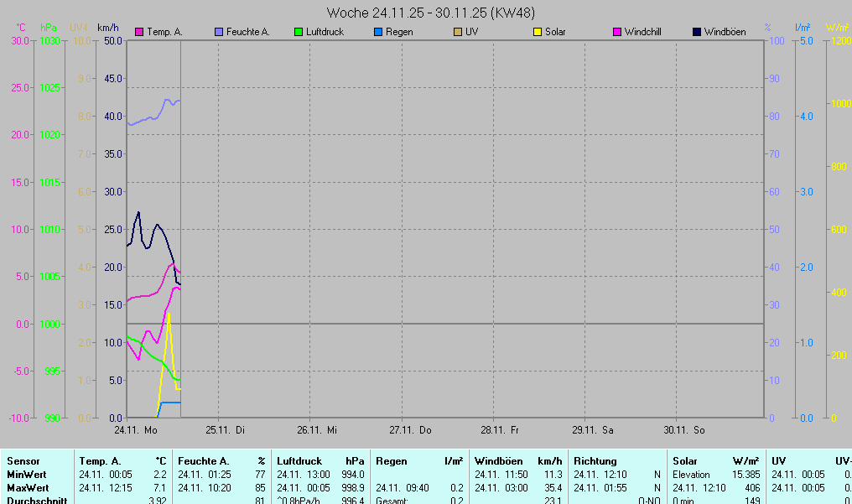
Task: Select the 30.11. So date label
Action: coord(686,430)
